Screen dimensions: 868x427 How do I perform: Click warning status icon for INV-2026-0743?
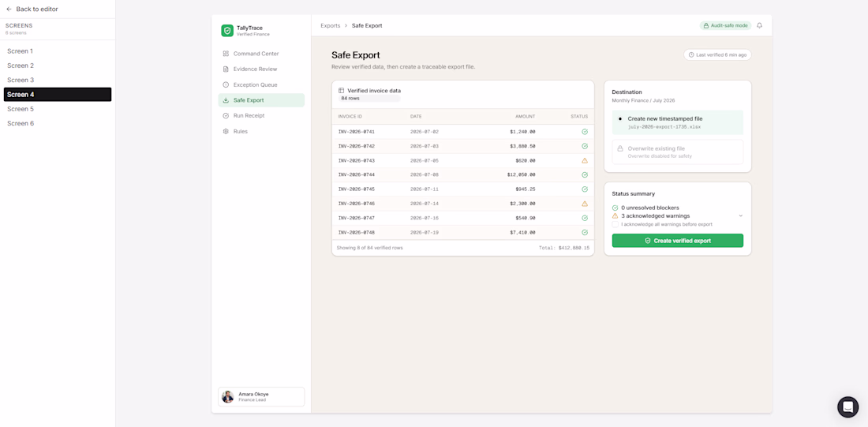pos(585,160)
